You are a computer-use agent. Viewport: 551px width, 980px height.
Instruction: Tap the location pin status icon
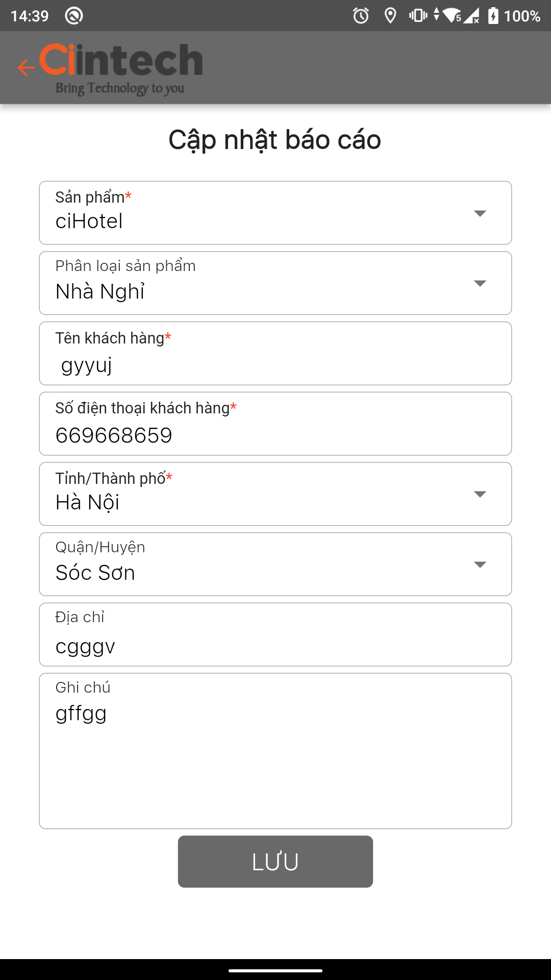390,16
